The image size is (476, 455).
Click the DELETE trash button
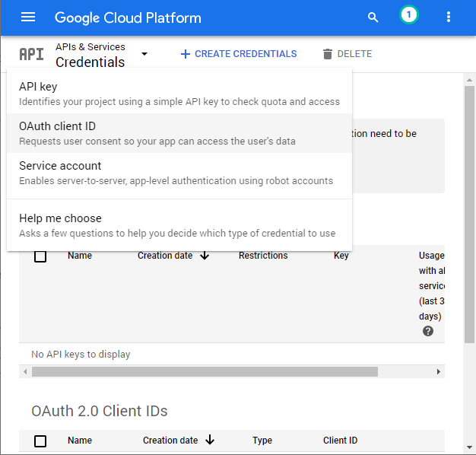[x=347, y=54]
